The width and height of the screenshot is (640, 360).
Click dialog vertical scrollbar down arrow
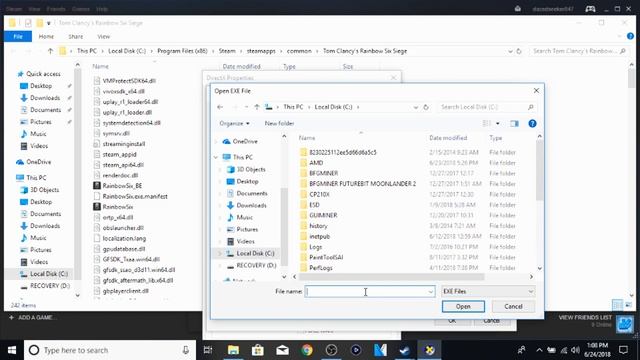pyautogui.click(x=540, y=269)
